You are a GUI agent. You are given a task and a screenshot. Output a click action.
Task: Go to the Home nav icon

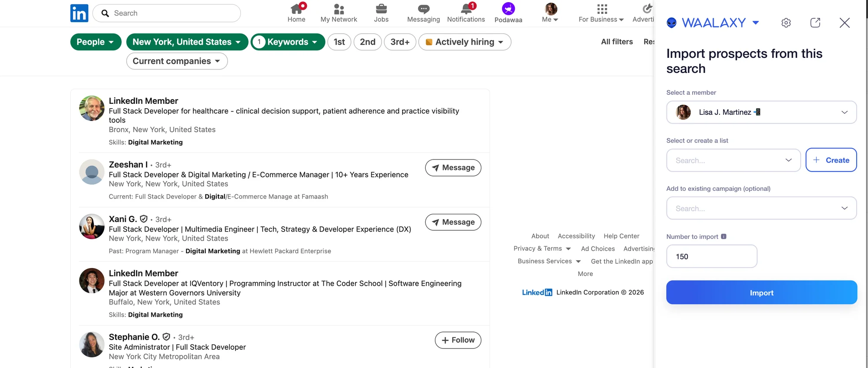[x=296, y=13]
